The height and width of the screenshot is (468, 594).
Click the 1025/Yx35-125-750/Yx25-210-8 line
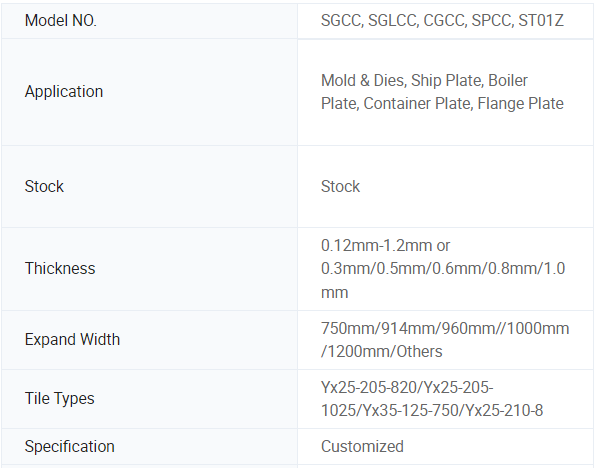coord(432,410)
